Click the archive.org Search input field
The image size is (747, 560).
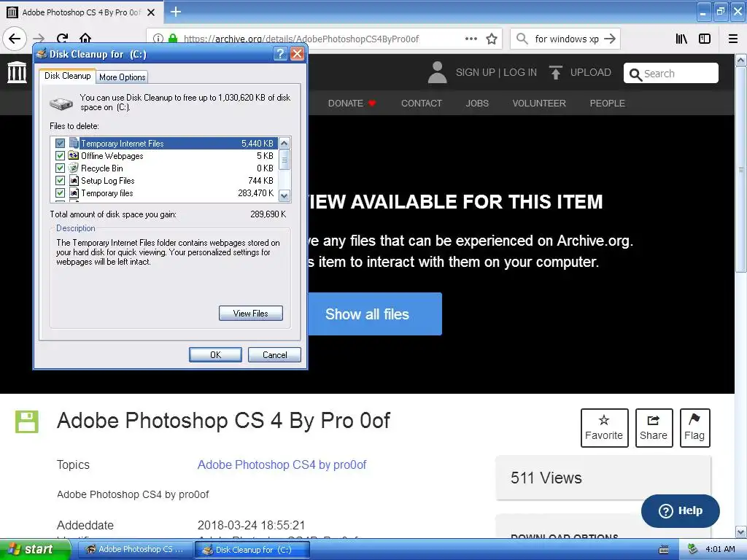(671, 74)
